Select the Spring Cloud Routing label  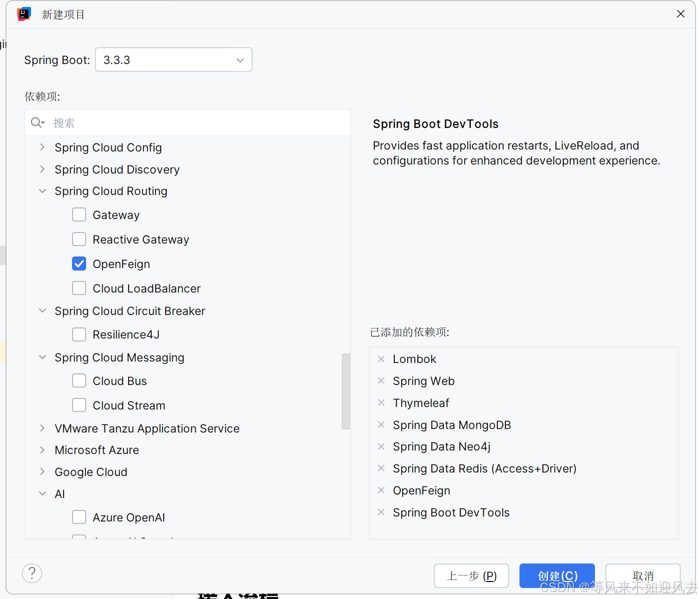111,191
